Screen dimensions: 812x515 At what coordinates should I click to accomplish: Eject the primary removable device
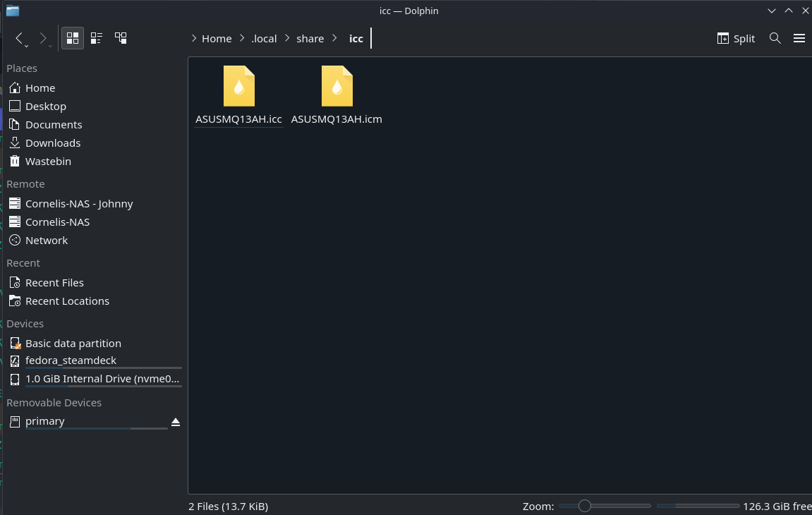click(176, 423)
